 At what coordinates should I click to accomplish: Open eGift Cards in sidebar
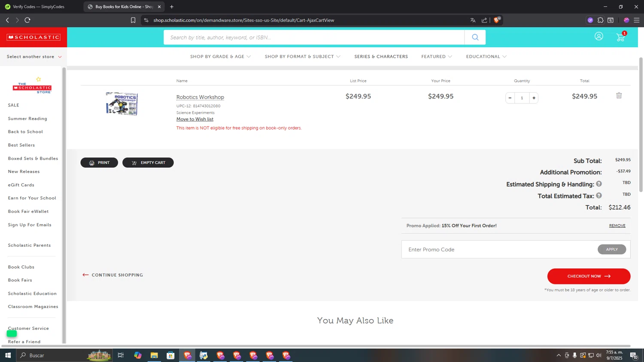tap(21, 185)
